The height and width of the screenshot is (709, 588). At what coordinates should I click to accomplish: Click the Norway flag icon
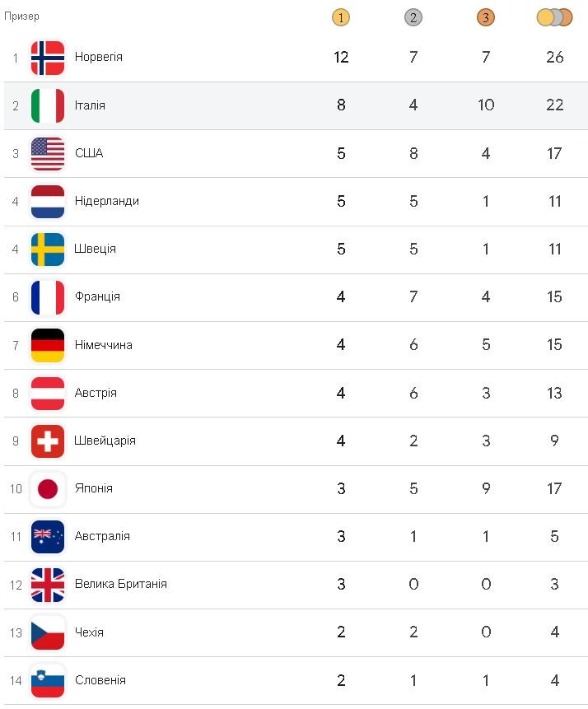pyautogui.click(x=48, y=58)
